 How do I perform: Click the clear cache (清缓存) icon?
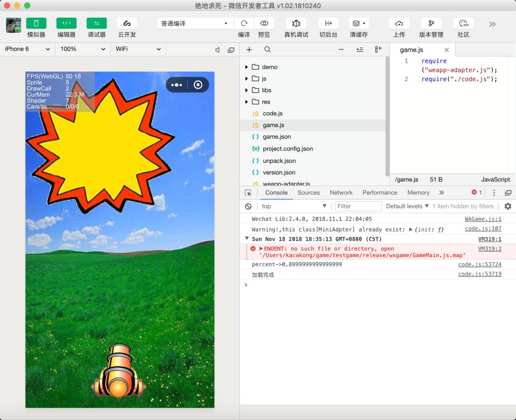358,23
